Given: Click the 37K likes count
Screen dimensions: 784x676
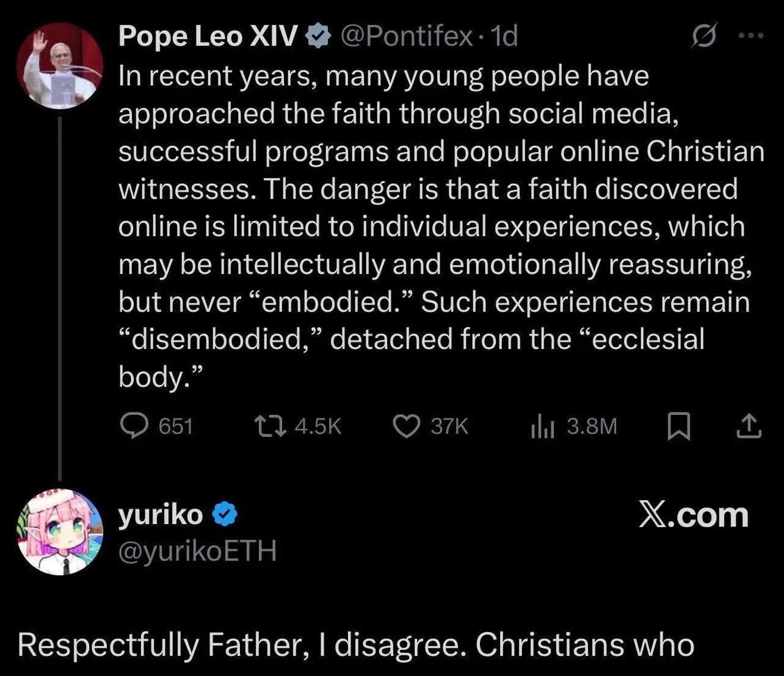Looking at the screenshot, I should click(449, 426).
